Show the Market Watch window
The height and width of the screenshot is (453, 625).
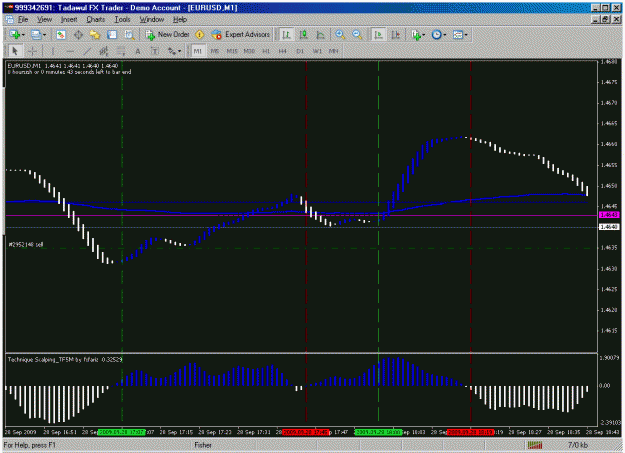[x=61, y=35]
